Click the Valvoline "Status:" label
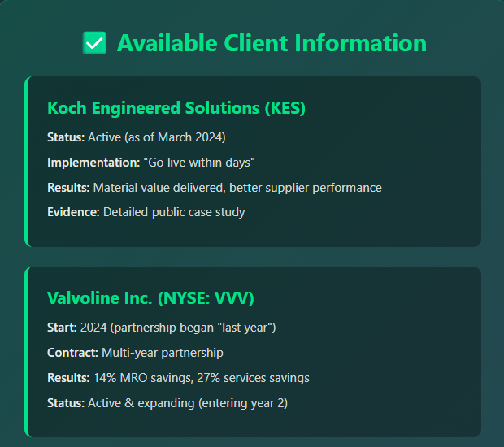The image size is (504, 447). (x=66, y=404)
